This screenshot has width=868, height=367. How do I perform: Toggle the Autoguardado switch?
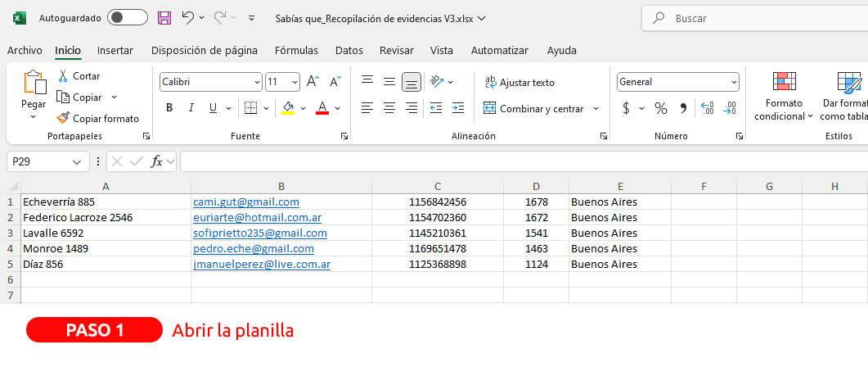[x=128, y=17]
